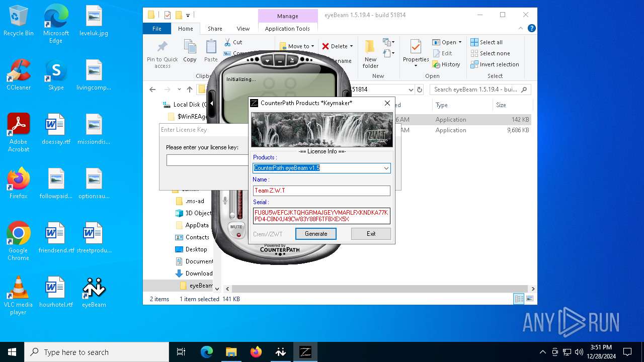Open History in Explorer ribbon
The width and height of the screenshot is (644, 362).
(446, 64)
